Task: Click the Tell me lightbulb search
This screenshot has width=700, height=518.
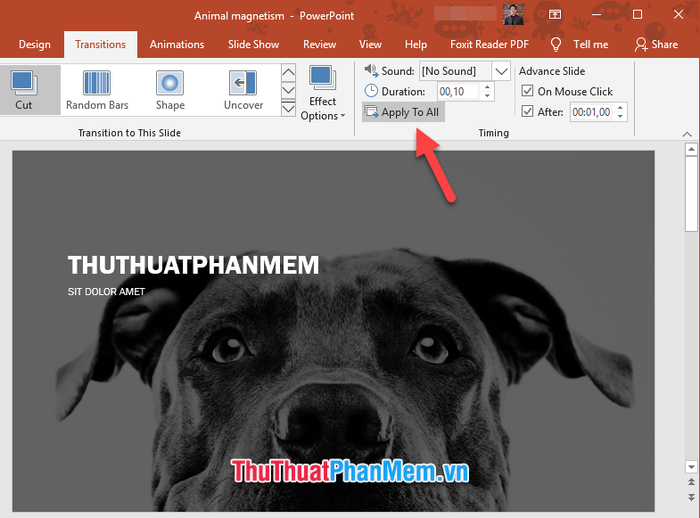Action: tap(579, 44)
